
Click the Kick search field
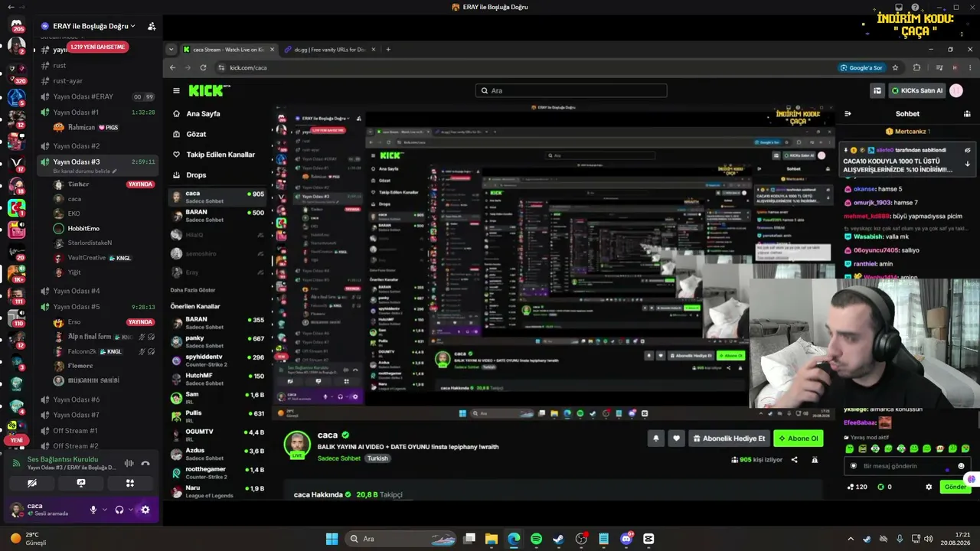tap(571, 90)
